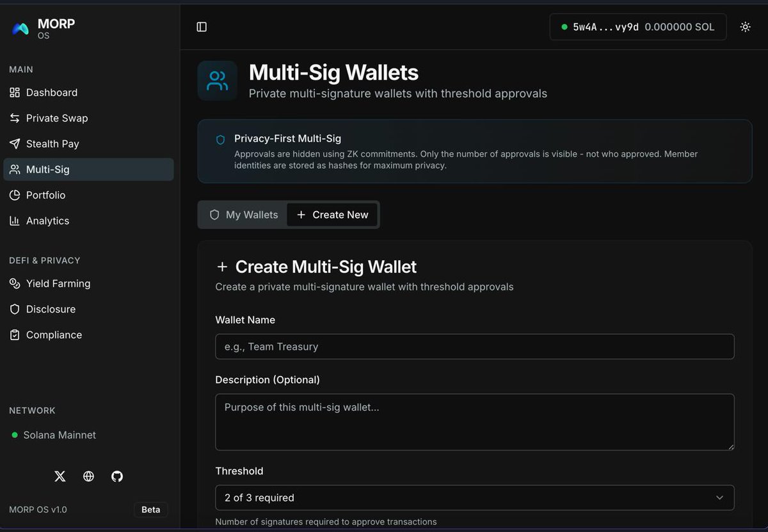This screenshot has height=532, width=768.
Task: Click the Multi-Sig users icon in sidebar
Action: 15,169
